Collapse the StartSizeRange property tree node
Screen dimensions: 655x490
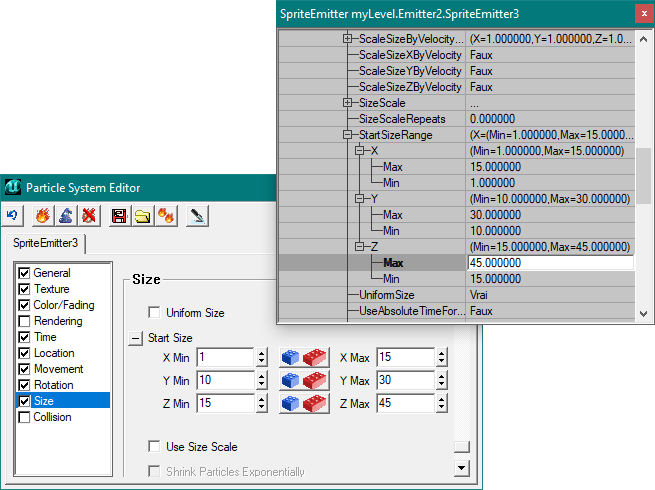[348, 135]
